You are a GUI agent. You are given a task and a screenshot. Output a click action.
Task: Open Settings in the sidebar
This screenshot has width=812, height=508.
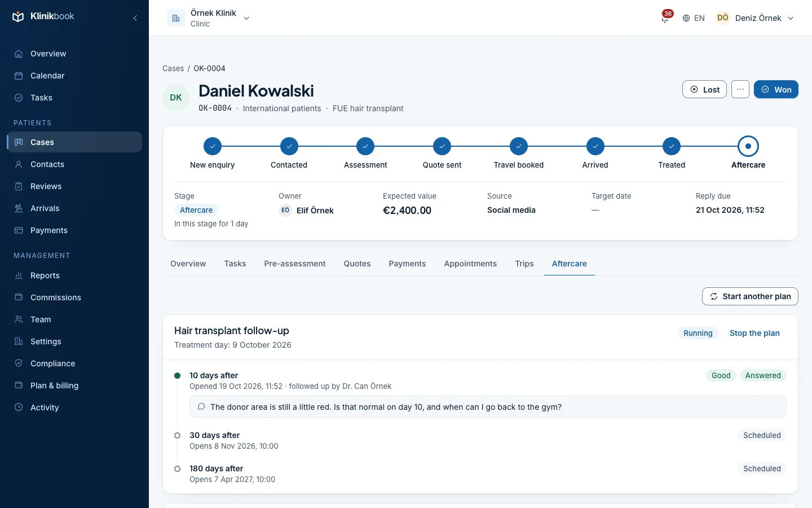(74, 341)
